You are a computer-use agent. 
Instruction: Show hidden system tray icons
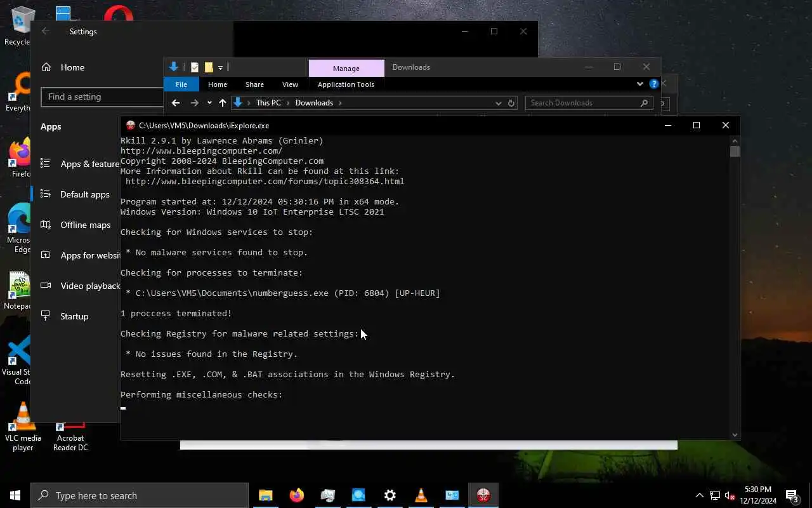point(700,495)
